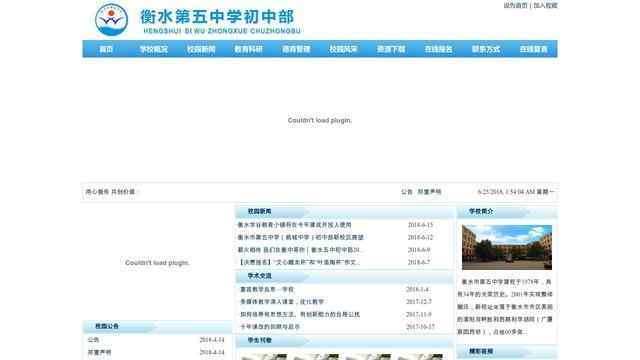Click the school building photo thumbnail
Viewport: 640px width, 360px height.
pyautogui.click(x=507, y=247)
